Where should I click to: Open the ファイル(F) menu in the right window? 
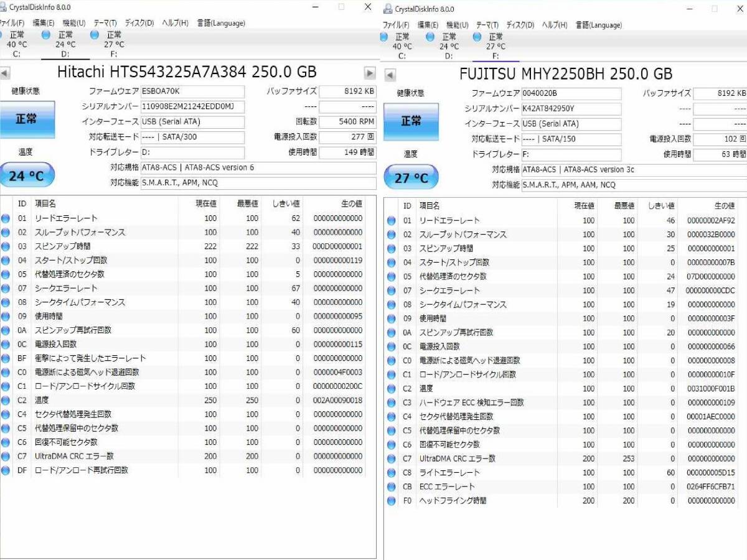[x=395, y=25]
